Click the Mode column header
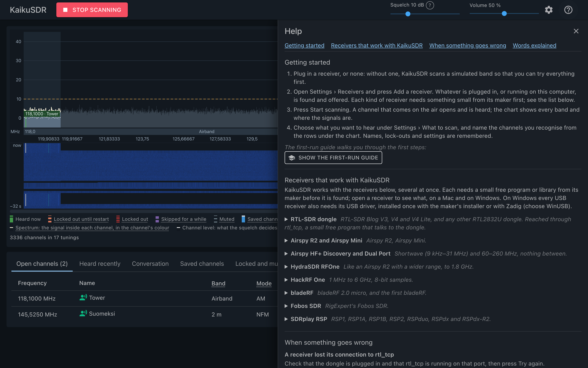588x368 pixels. tap(264, 283)
